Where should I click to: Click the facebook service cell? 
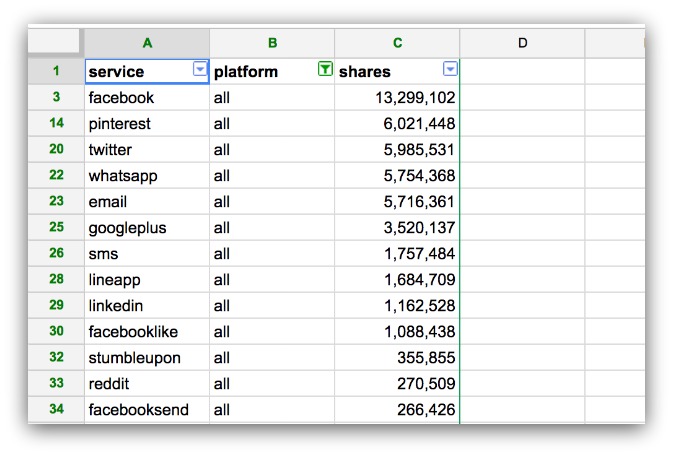[x=147, y=97]
